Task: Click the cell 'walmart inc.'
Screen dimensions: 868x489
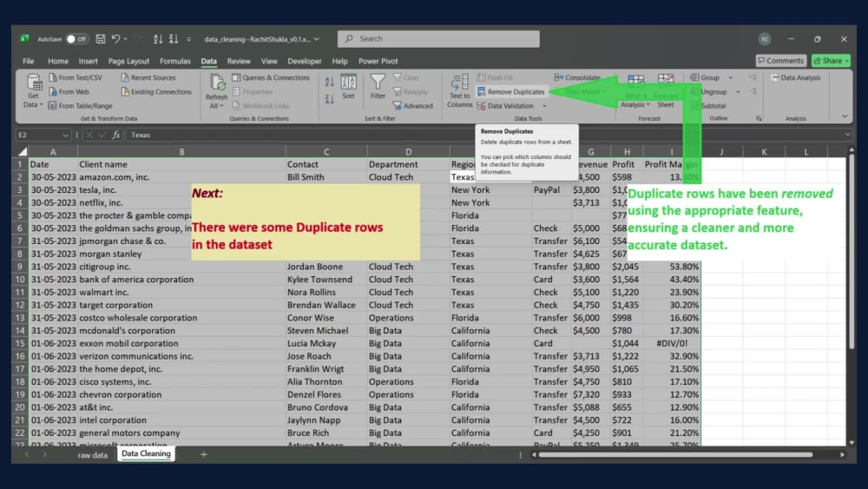Action: 181,292
